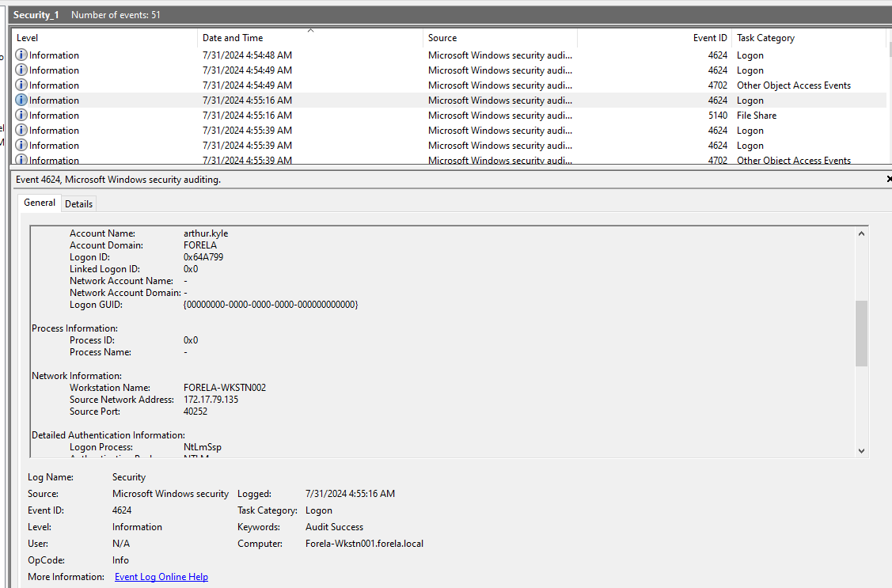Click the Level column header
Viewport: 892px width, 588px height.
coord(27,37)
